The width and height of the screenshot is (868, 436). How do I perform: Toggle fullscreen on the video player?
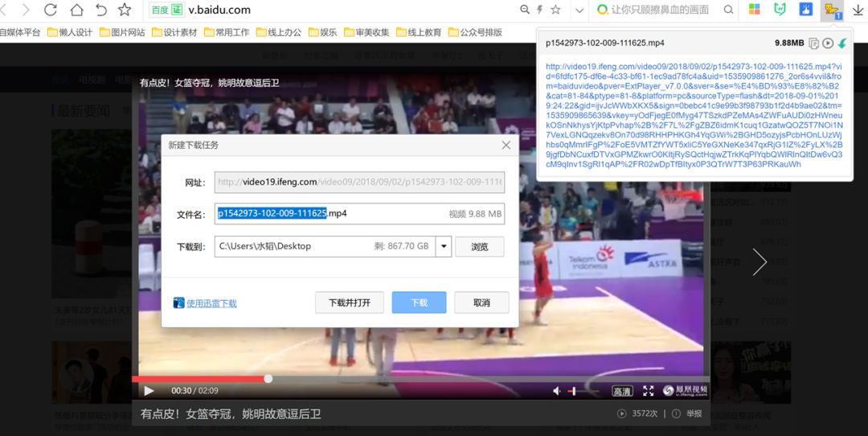click(648, 391)
